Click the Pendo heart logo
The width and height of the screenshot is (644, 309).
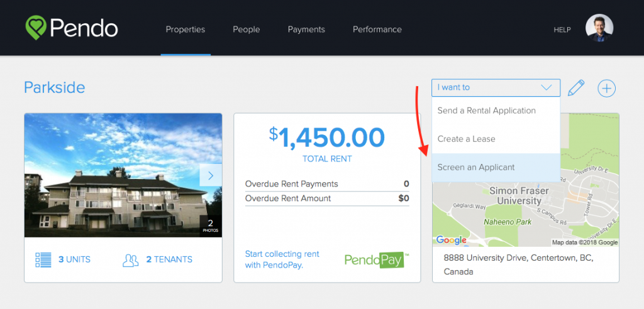[36, 28]
